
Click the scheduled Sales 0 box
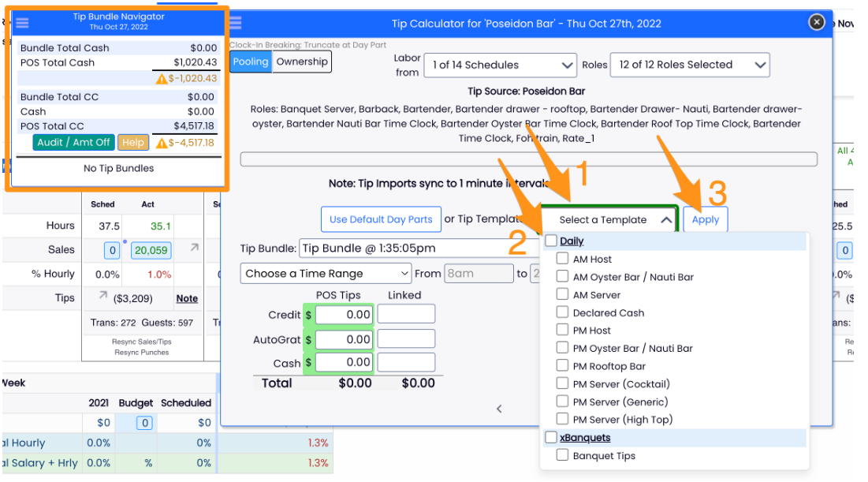112,250
